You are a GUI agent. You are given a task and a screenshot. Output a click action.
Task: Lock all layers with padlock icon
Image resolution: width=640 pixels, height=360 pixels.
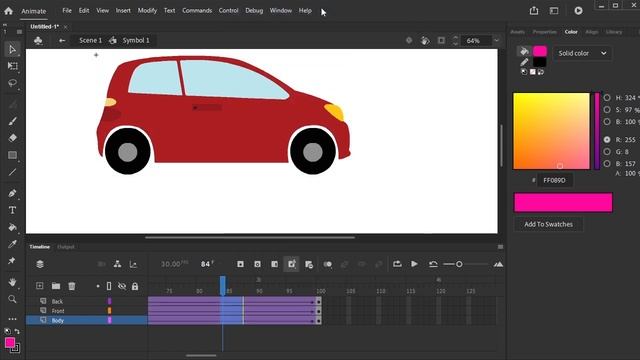click(x=135, y=286)
